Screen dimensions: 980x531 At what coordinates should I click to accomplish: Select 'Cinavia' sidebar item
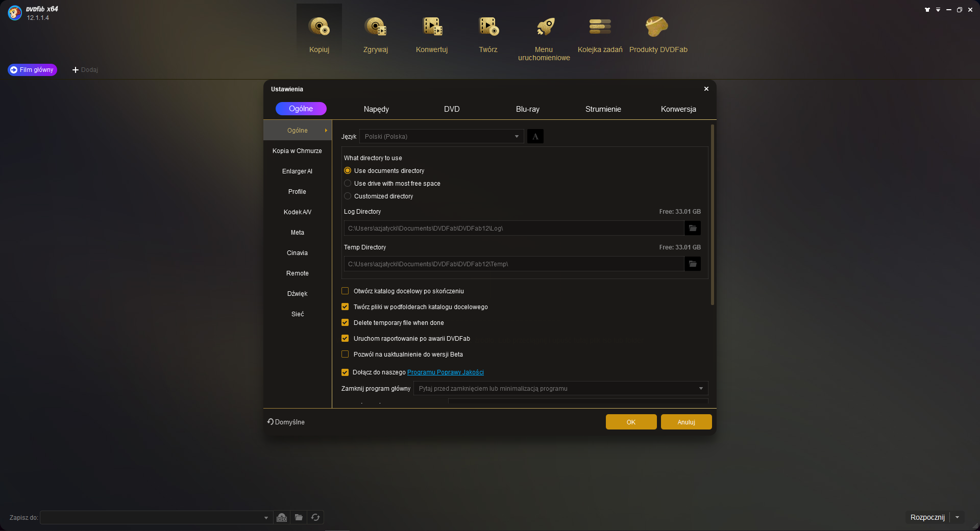(x=298, y=253)
